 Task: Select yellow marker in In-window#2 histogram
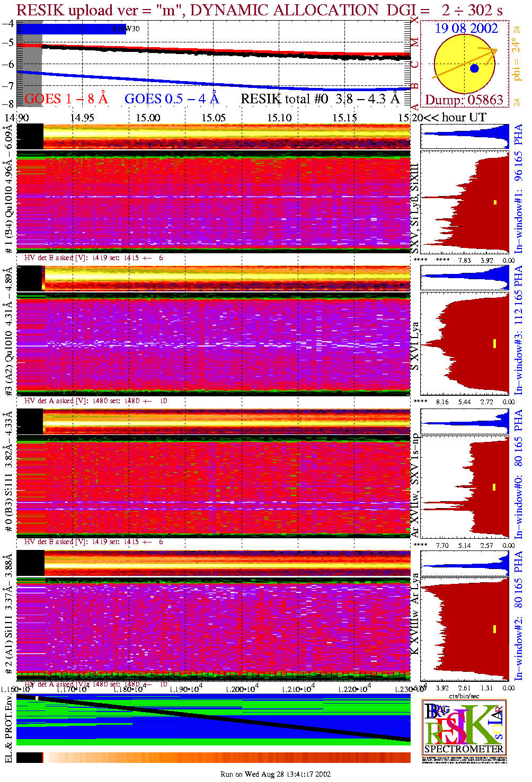point(494,629)
